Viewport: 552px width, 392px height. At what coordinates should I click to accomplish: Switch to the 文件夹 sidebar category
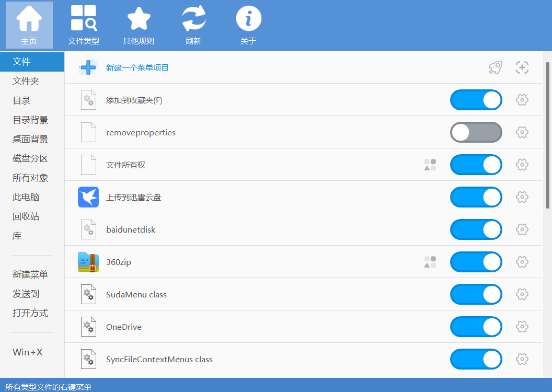25,81
